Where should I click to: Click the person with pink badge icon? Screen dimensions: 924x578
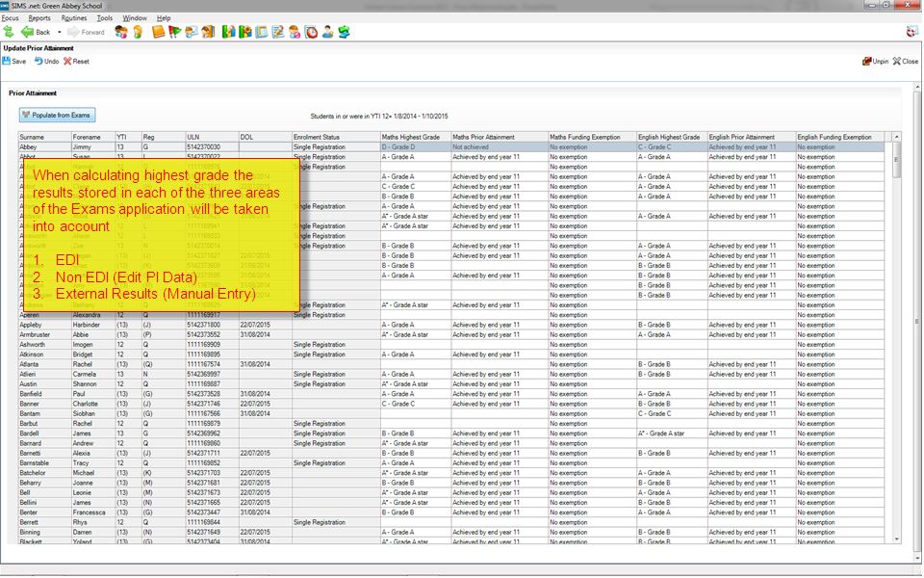click(x=295, y=32)
